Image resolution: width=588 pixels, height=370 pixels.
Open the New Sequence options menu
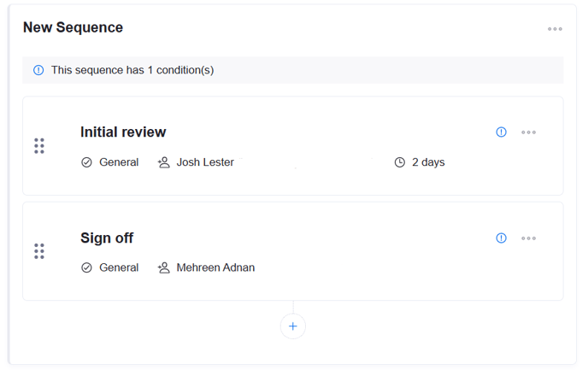click(555, 29)
